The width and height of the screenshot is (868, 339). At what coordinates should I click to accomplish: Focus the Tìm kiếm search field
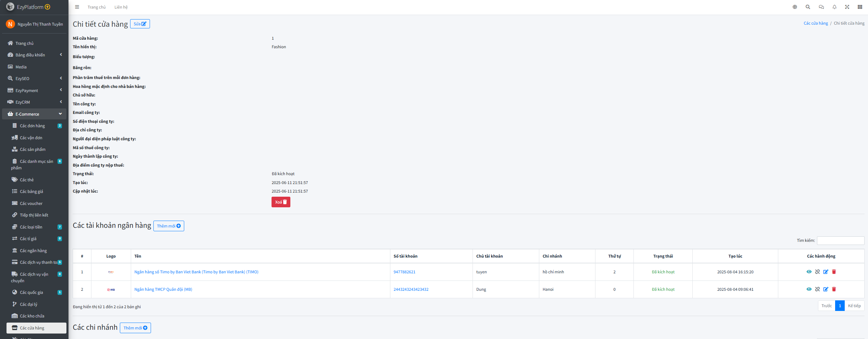pyautogui.click(x=840, y=240)
